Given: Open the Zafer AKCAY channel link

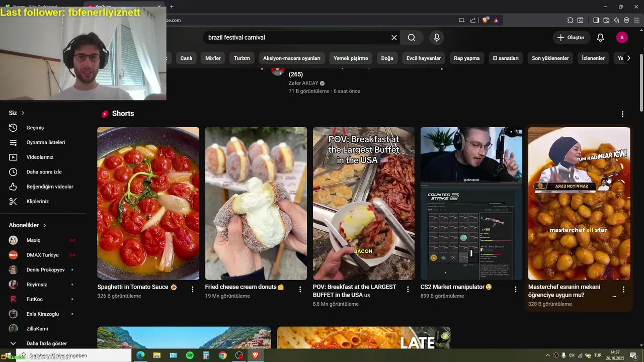Looking at the screenshot, I should coord(303,83).
